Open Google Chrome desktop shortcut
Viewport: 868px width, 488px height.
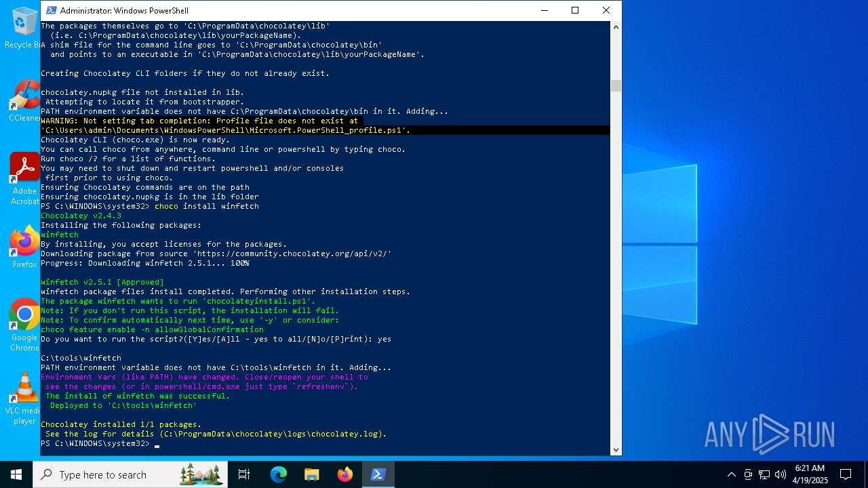pos(24,325)
